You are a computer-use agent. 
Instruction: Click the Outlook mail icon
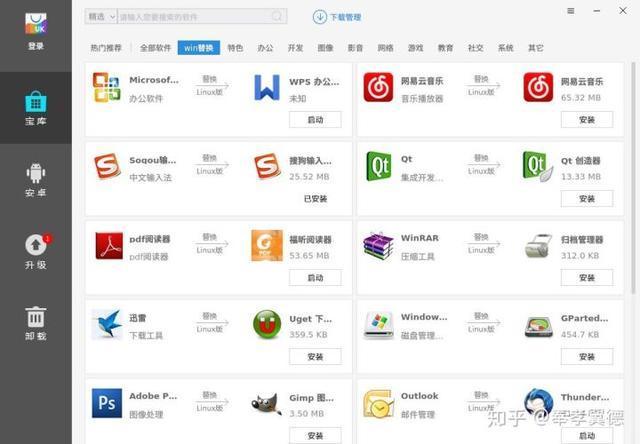click(378, 404)
